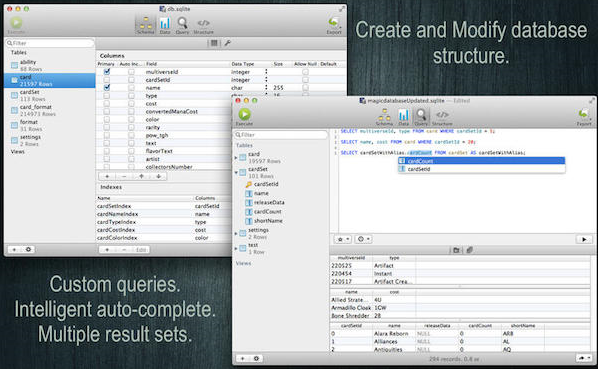The height and width of the screenshot is (369, 598).
Task: Click Export in db.sqlite window
Action: click(334, 25)
